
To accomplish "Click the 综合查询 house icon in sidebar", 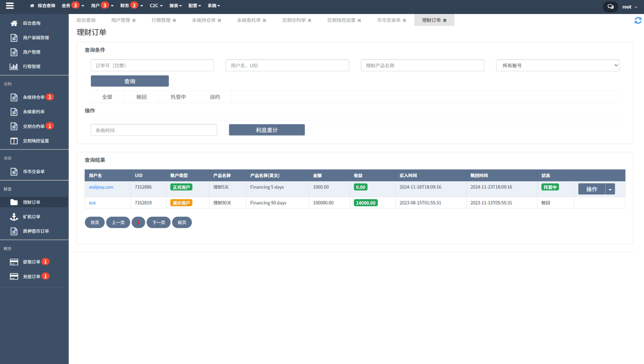I will pos(14,23).
